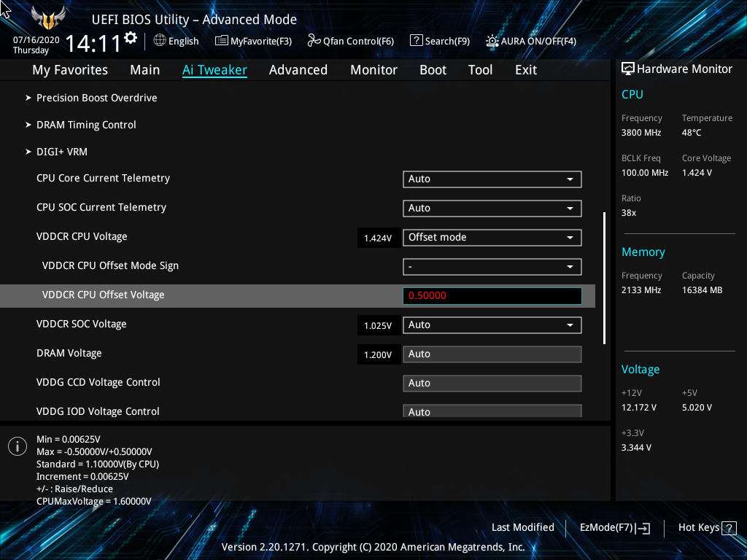Click the EzMode exit arrow icon
The image size is (747, 560).
click(643, 528)
